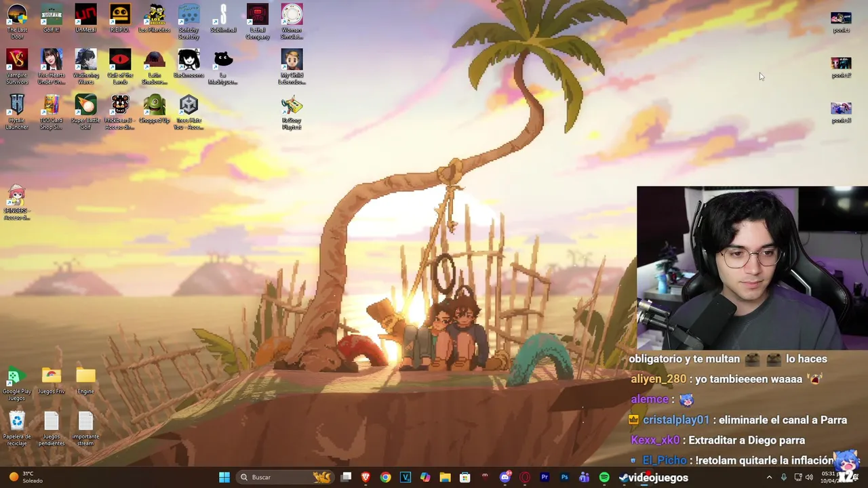The height and width of the screenshot is (488, 868).
Task: Select TCG Card Shop Simulator icon
Action: [52, 112]
